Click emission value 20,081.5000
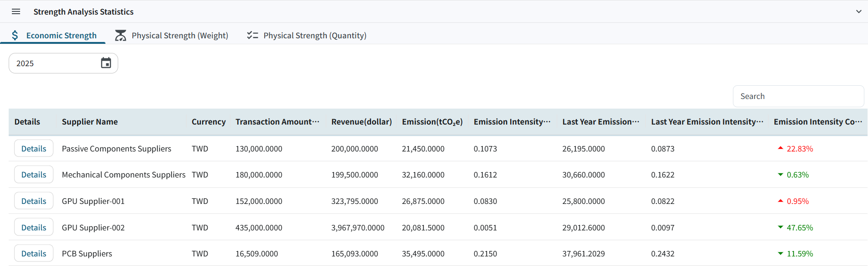The width and height of the screenshot is (868, 266). click(x=423, y=228)
